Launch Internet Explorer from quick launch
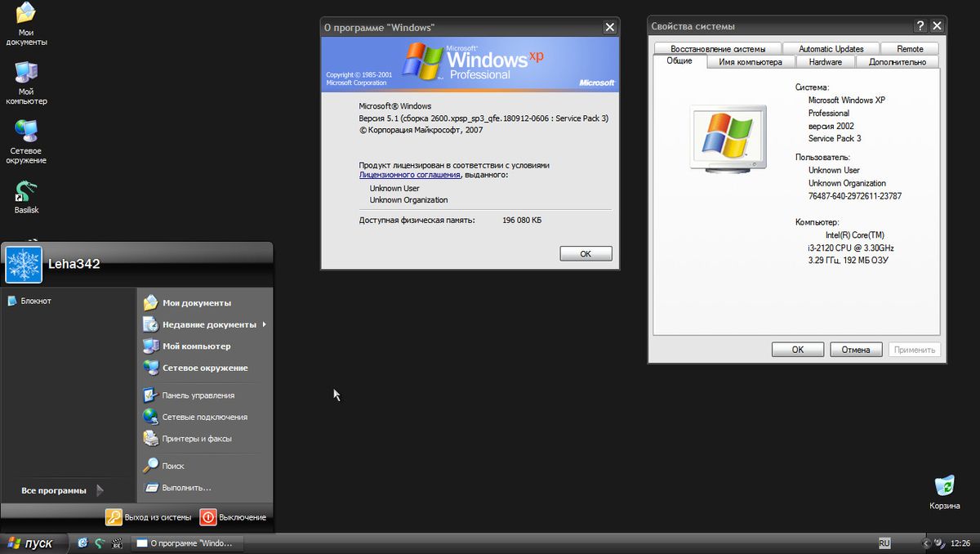Screen dimensions: 980x554 (x=82, y=543)
